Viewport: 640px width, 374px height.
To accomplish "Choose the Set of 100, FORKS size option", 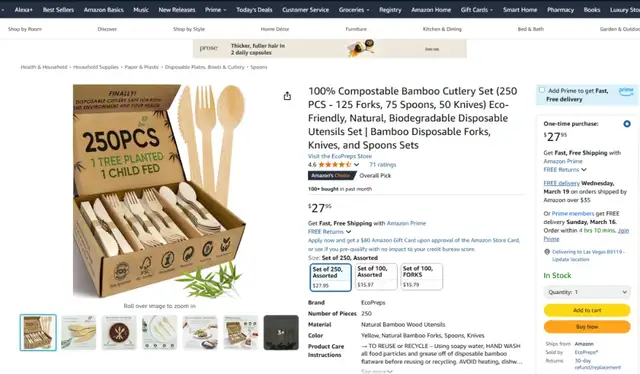I will point(421,277).
